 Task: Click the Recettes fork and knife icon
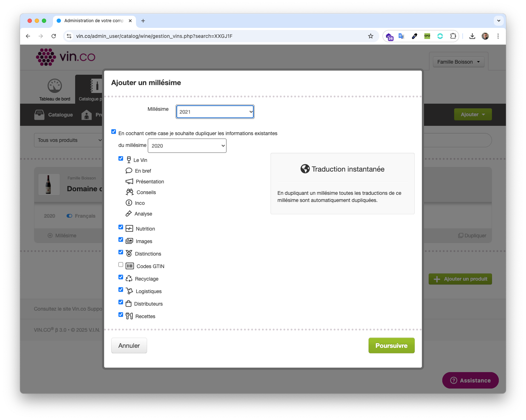coord(129,316)
